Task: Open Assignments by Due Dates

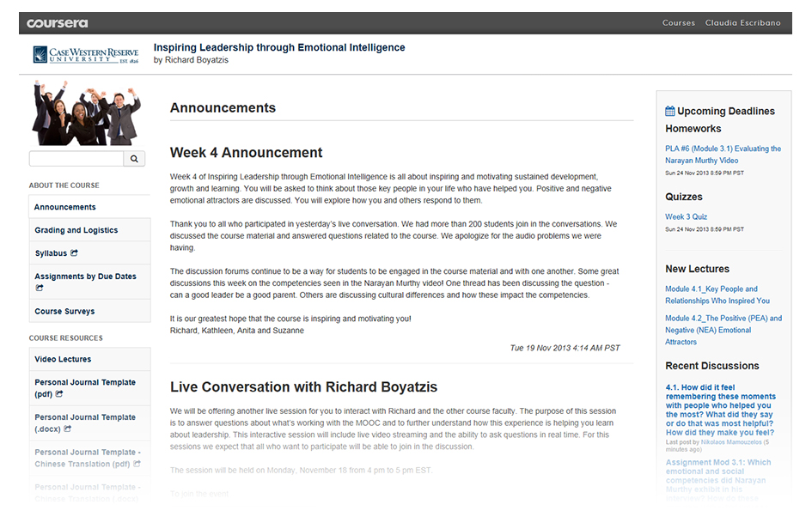Action: (89, 282)
